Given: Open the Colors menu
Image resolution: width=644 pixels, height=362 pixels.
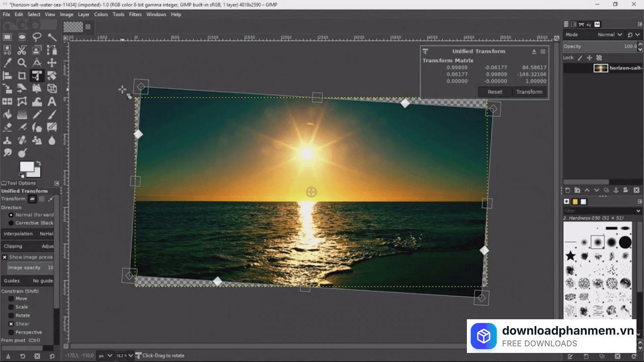Looking at the screenshot, I should coord(101,15).
